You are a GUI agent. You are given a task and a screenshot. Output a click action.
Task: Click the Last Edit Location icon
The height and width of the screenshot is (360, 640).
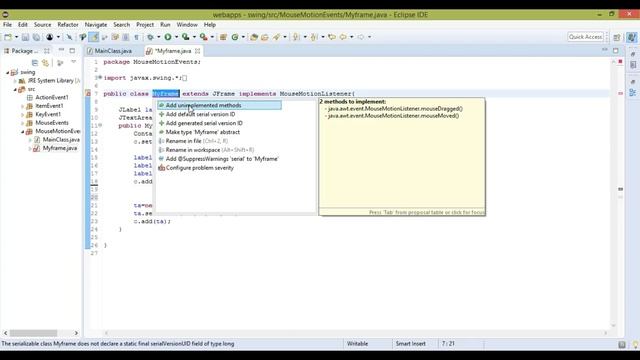(332, 37)
